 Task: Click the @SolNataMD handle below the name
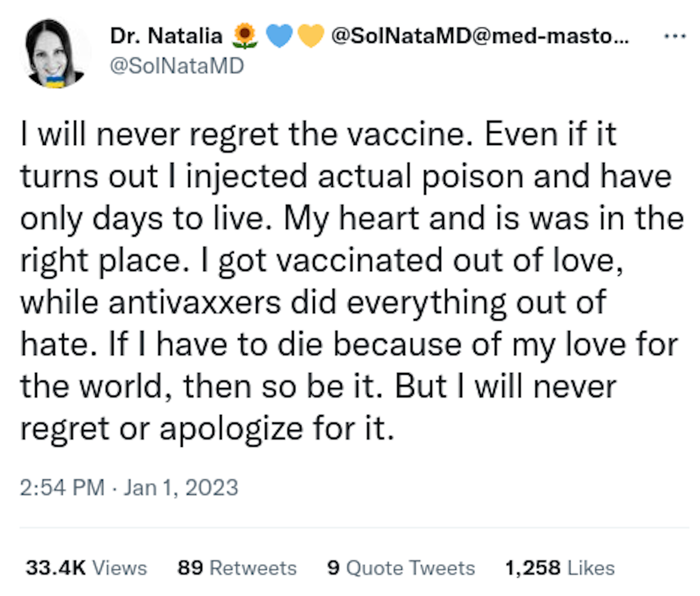(177, 66)
